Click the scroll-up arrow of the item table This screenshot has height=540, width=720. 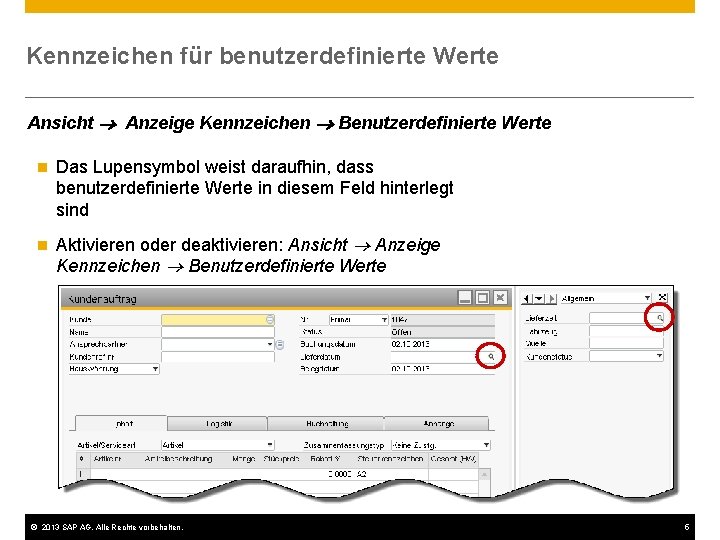484,474
